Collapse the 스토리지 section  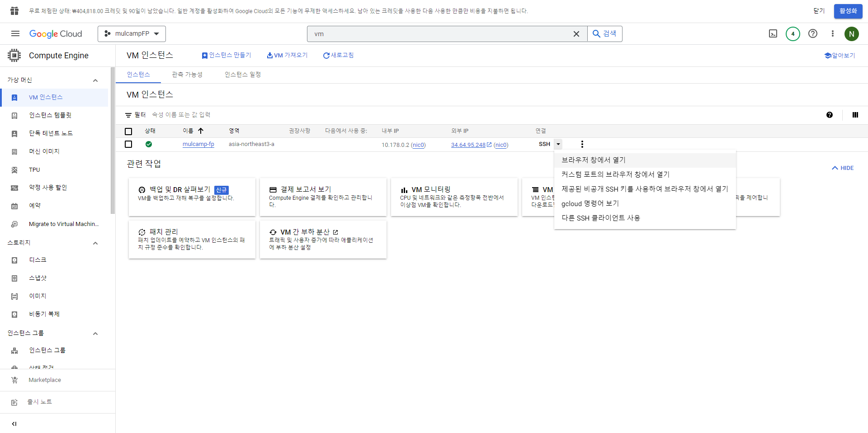(x=95, y=243)
